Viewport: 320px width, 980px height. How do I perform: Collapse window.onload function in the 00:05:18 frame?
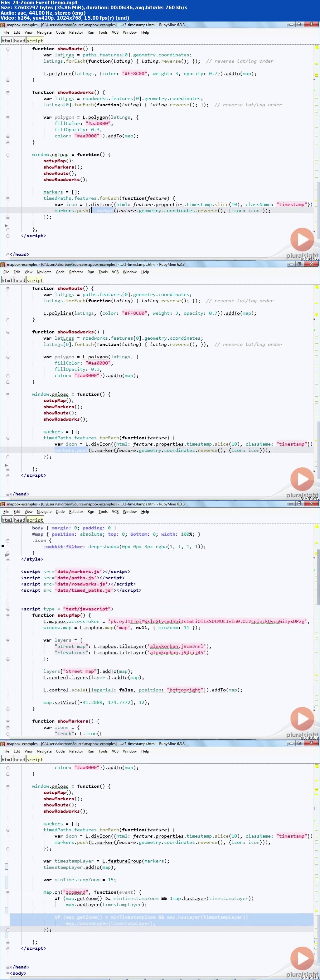7,786
